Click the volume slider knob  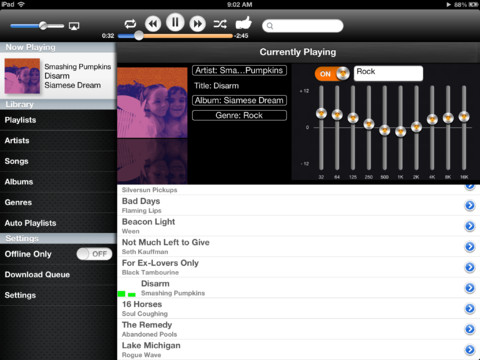43,26
